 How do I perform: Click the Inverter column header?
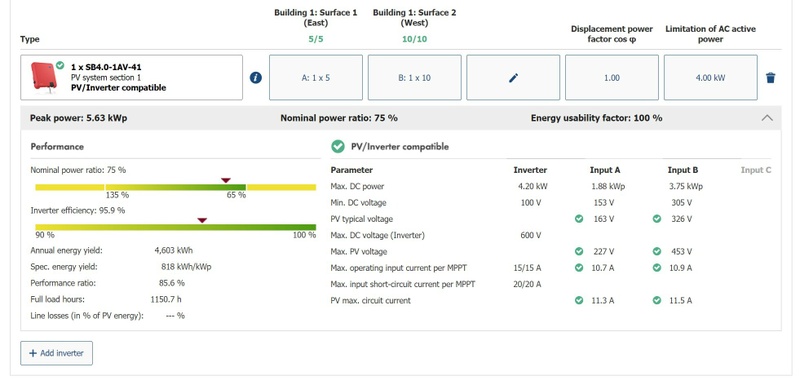530,170
